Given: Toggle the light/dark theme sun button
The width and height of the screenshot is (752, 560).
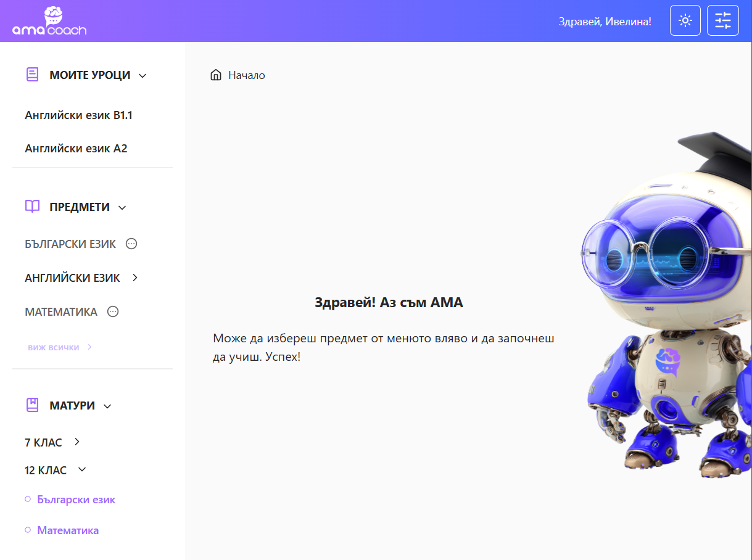Looking at the screenshot, I should [x=685, y=20].
